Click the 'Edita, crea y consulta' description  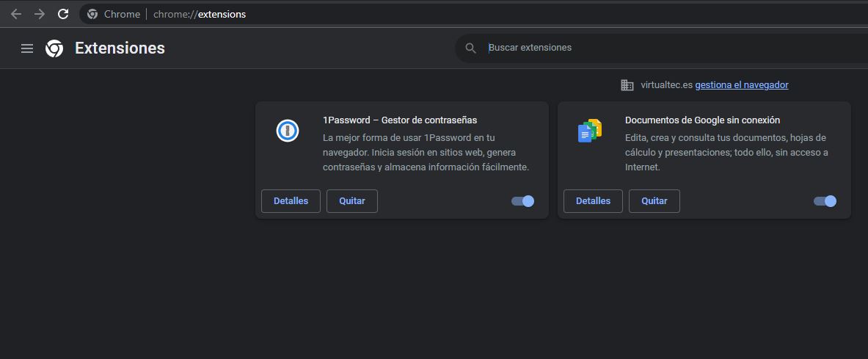[x=726, y=152]
